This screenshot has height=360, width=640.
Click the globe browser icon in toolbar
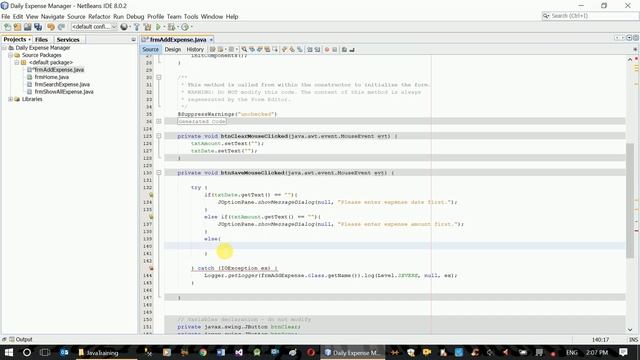[x=124, y=27]
